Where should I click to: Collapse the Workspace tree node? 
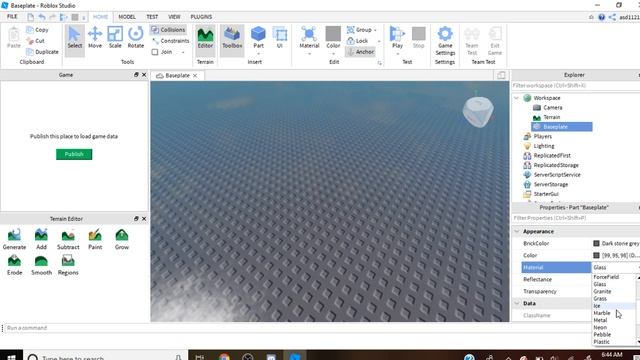click(x=516, y=98)
